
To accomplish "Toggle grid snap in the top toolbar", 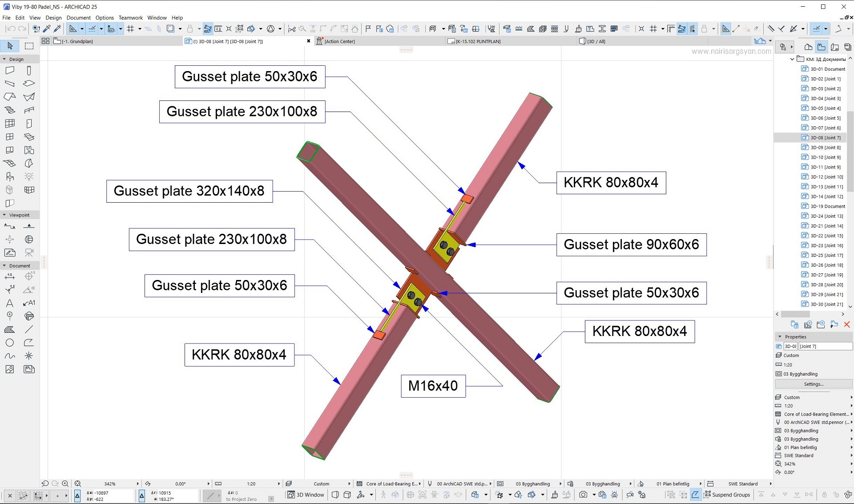I will click(x=131, y=29).
